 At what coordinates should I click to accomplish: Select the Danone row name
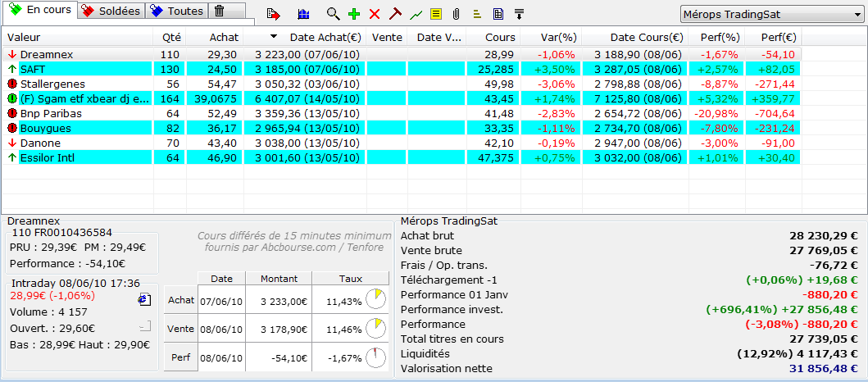(40, 143)
